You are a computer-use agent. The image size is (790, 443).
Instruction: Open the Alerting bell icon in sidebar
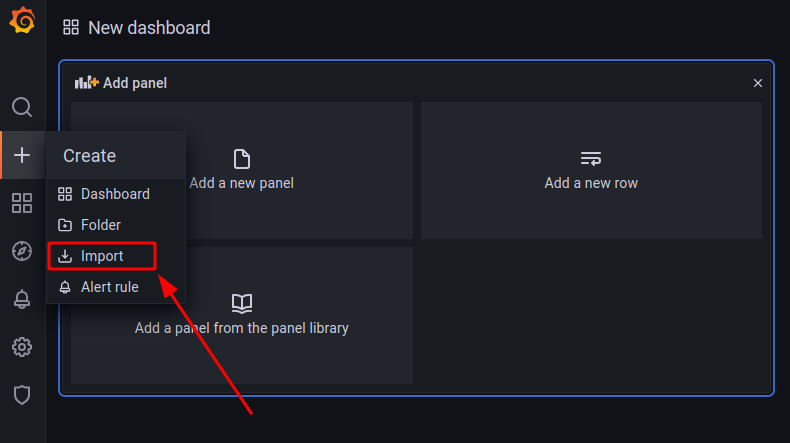tap(22, 299)
